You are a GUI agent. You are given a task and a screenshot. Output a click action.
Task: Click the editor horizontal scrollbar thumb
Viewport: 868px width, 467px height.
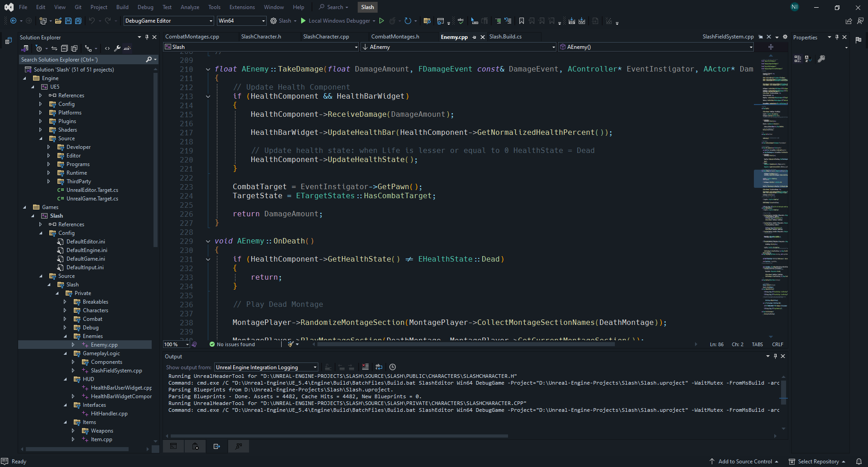coord(466,344)
